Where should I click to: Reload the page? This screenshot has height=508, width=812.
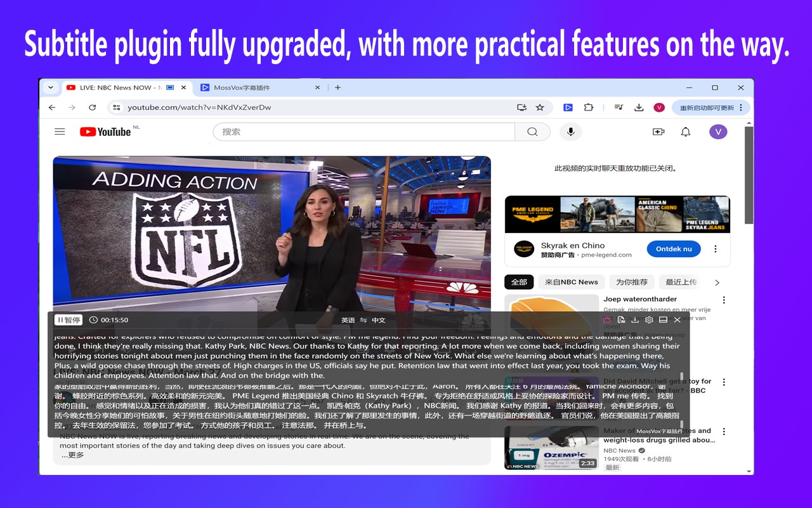pyautogui.click(x=92, y=107)
